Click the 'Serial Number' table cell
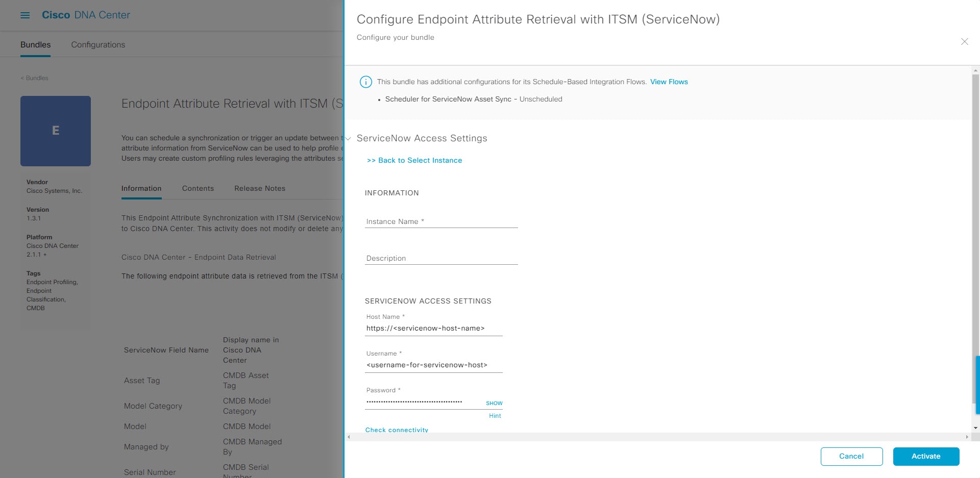This screenshot has width=980, height=478. pyautogui.click(x=150, y=472)
